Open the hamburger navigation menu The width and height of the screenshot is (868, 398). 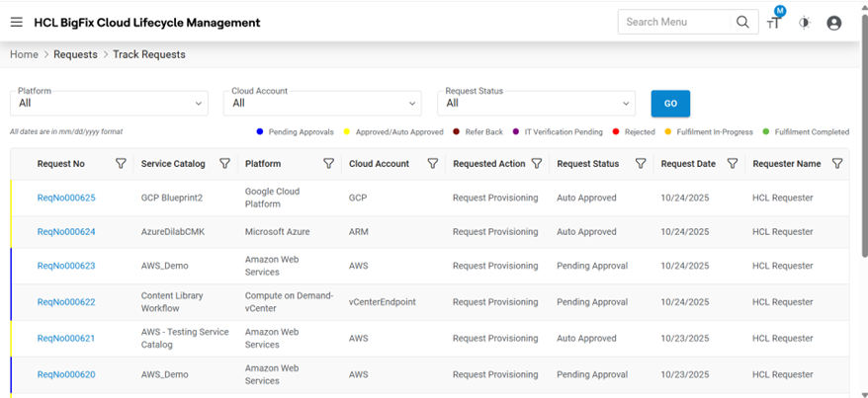click(x=17, y=23)
